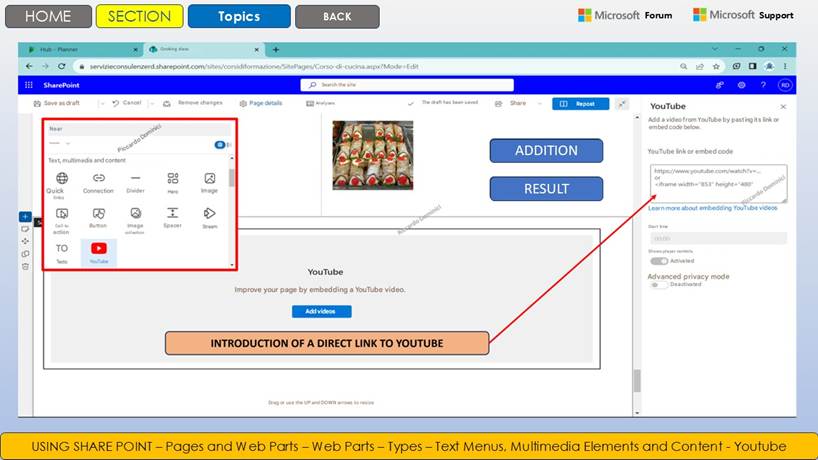This screenshot has height=460, width=818.
Task: Select the Quick links web part icon
Action: point(62,179)
